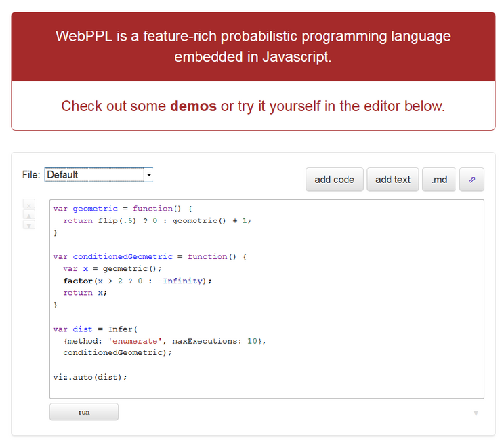This screenshot has height=446, width=504.
Task: Select the File name field showing Default
Action: 94,175
